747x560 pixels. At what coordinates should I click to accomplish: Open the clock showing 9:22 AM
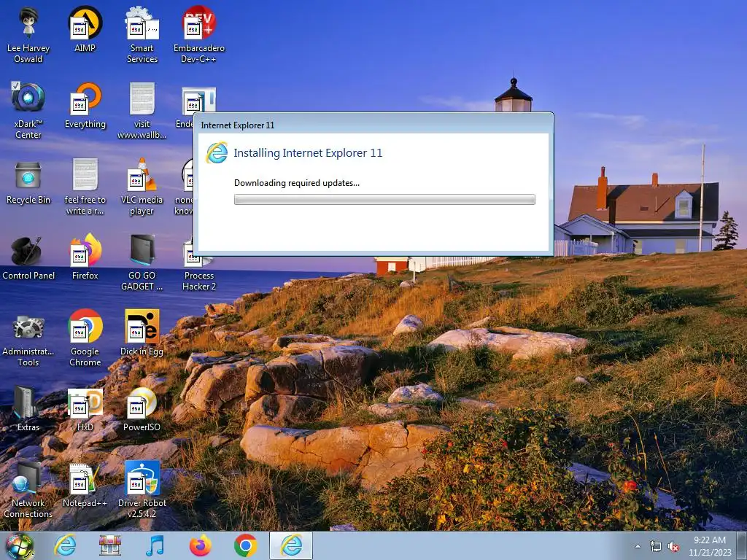click(x=709, y=545)
